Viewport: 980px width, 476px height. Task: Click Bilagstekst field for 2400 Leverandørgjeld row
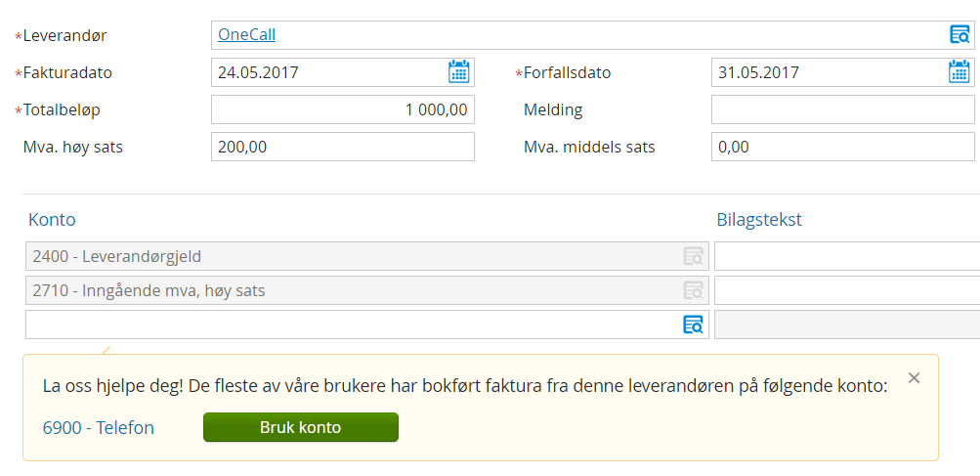846,256
